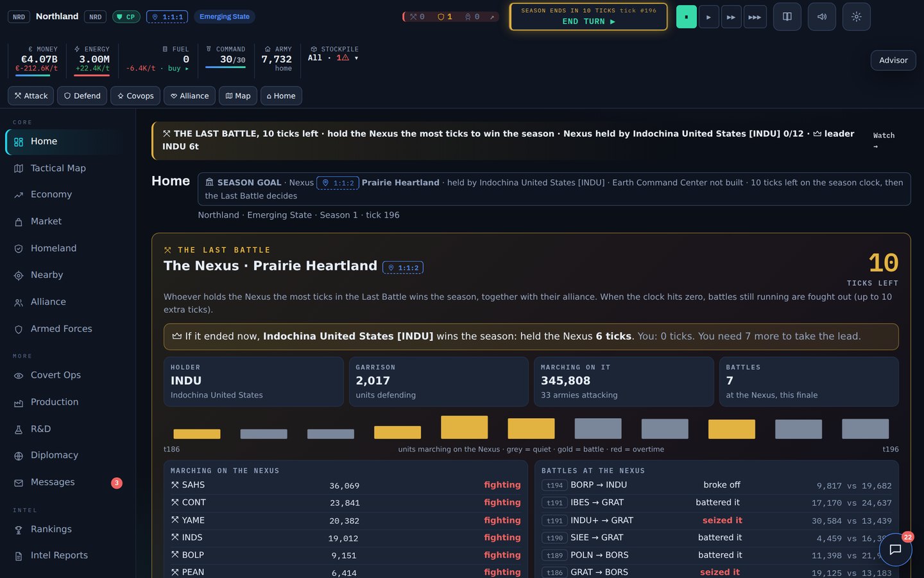The width and height of the screenshot is (924, 578).
Task: Click the Diplomacy globe icon
Action: 19,456
